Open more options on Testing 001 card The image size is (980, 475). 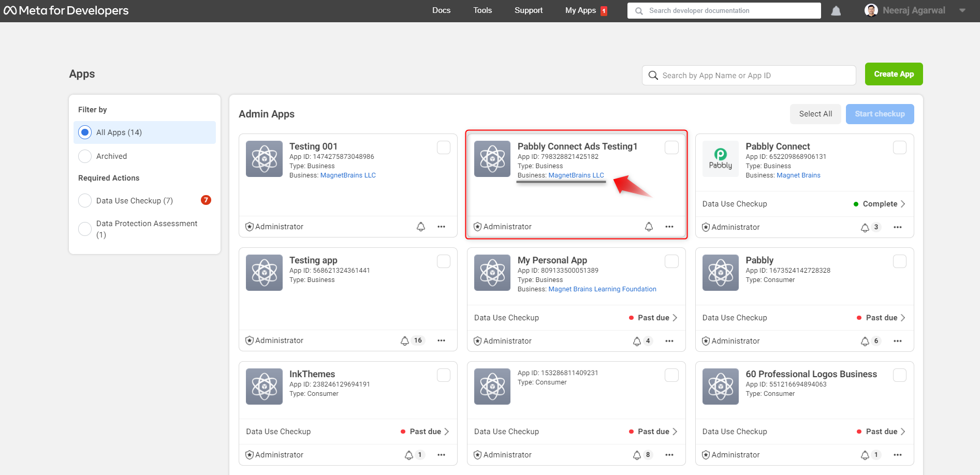point(441,227)
